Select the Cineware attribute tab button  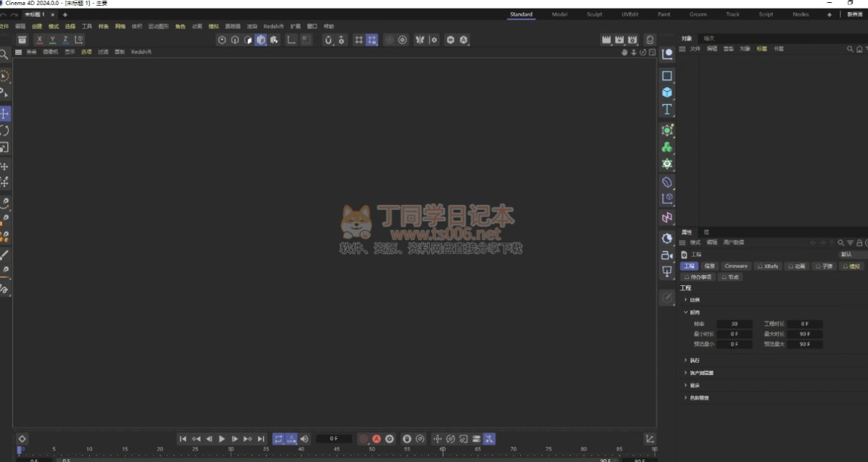pos(735,266)
